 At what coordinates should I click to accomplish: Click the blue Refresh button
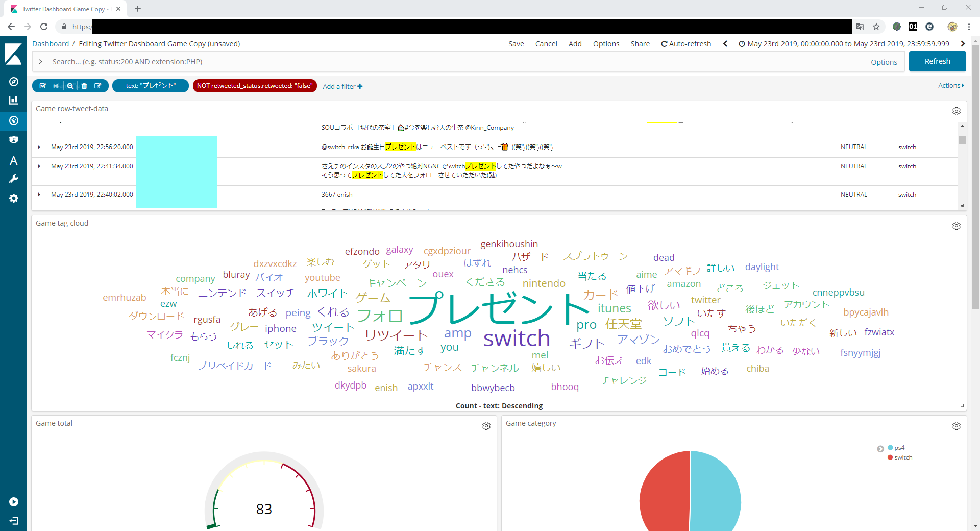click(x=937, y=61)
